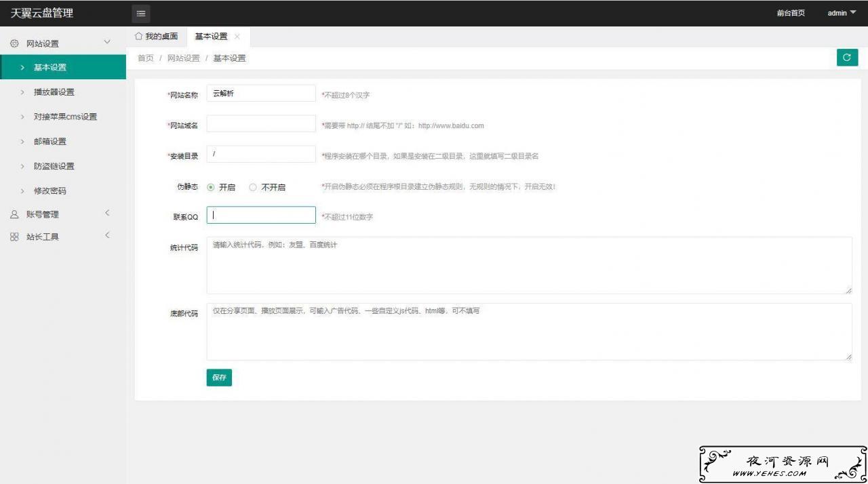Focus the 网站域名 input field

point(261,123)
